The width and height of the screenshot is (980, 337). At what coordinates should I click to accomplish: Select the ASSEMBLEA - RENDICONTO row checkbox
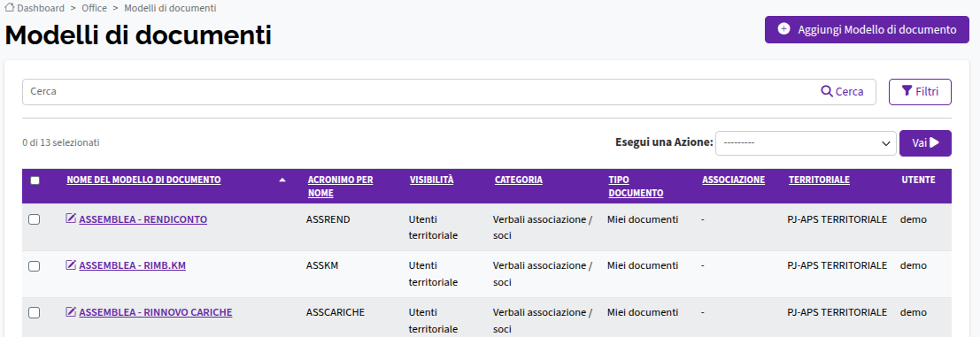35,219
